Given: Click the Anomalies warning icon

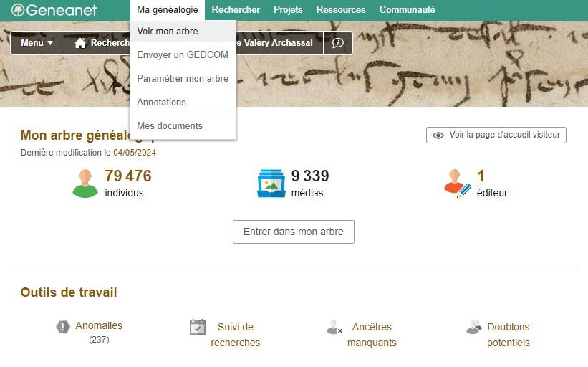Looking at the screenshot, I should pos(63,326).
